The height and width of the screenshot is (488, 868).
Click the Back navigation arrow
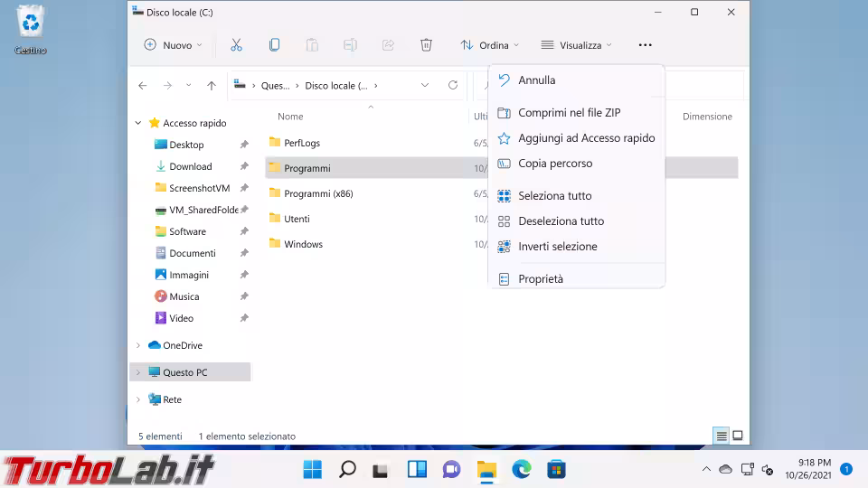click(x=143, y=86)
